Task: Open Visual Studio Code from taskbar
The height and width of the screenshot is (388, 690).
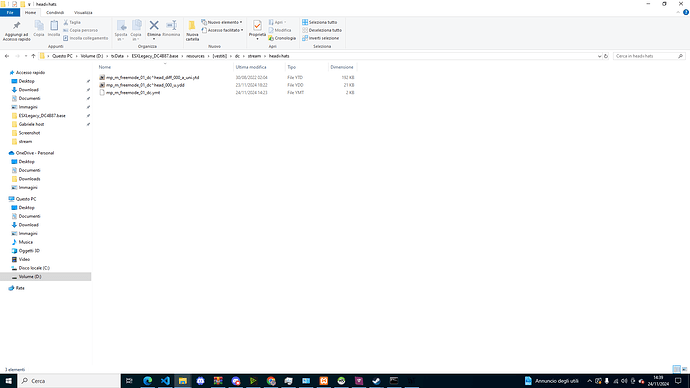Action: 165,381
